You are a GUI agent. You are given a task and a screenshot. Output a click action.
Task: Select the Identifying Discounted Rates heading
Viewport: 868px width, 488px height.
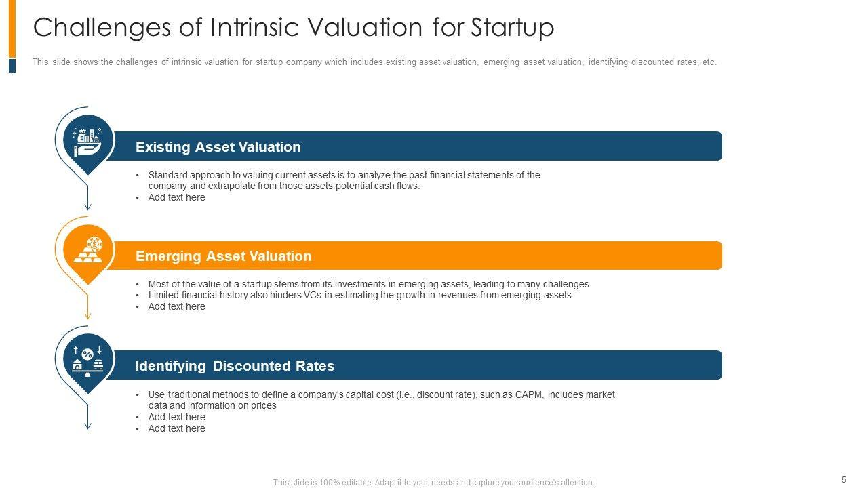[235, 366]
